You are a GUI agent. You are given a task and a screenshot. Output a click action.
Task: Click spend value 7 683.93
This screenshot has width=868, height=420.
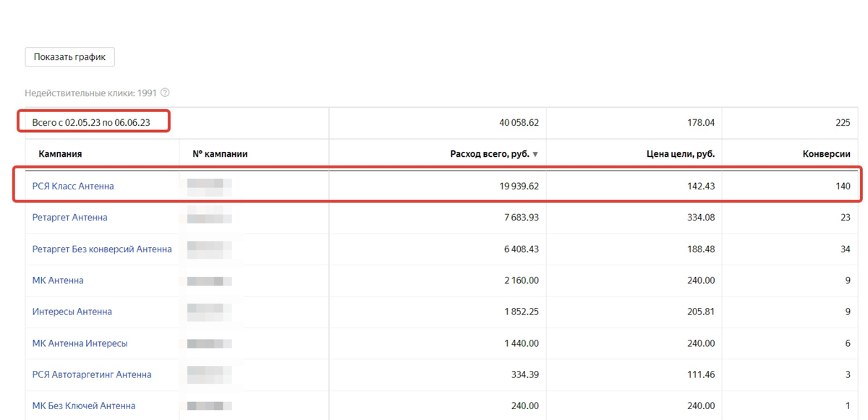522,217
